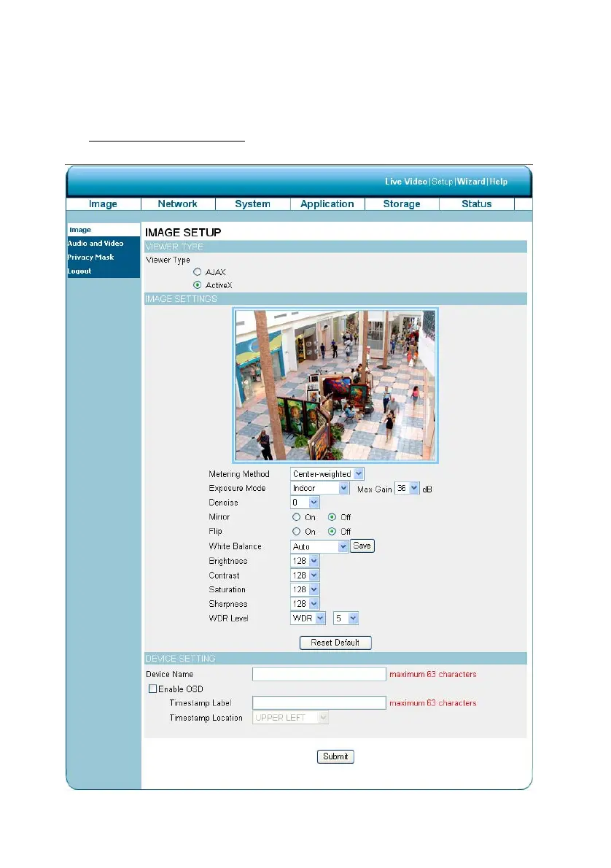The image size is (611, 868).
Task: Click the Device Name input field
Action: 319,674
